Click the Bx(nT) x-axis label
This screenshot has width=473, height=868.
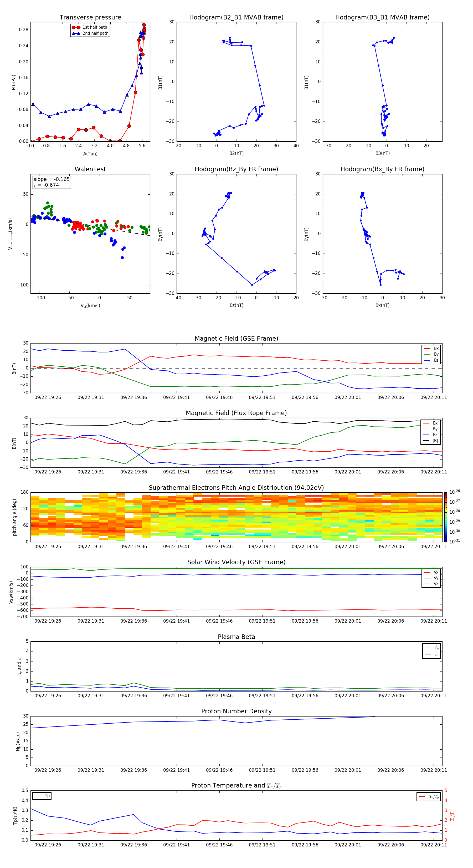[382, 305]
